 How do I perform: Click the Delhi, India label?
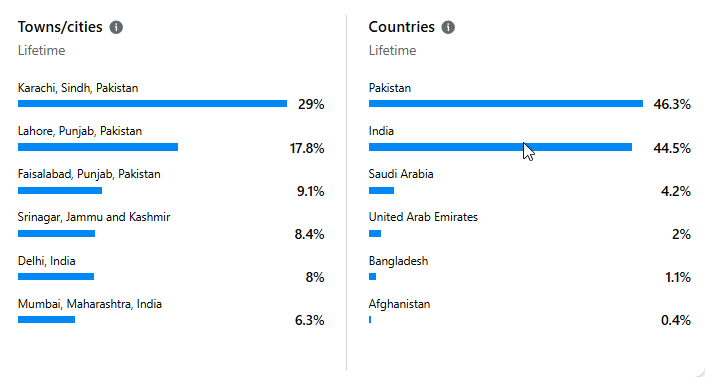[46, 261]
